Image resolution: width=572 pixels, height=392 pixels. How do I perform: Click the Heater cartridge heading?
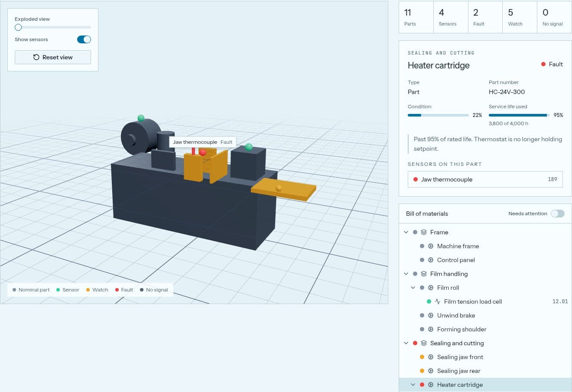pos(439,65)
